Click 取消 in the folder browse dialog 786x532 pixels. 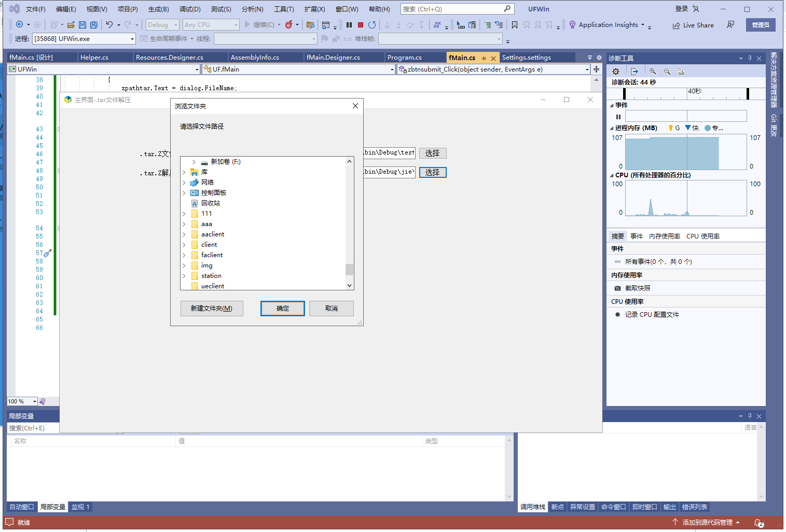(x=332, y=309)
